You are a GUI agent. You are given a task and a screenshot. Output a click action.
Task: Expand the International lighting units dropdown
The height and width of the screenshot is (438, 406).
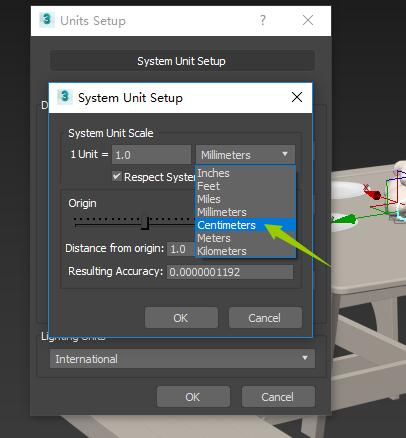[x=182, y=359]
